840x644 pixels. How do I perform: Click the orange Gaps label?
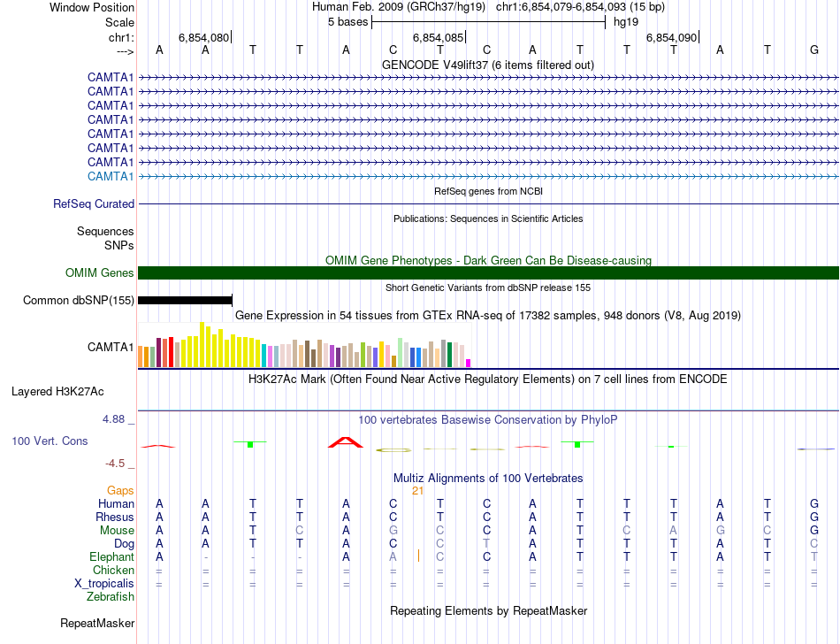click(120, 490)
